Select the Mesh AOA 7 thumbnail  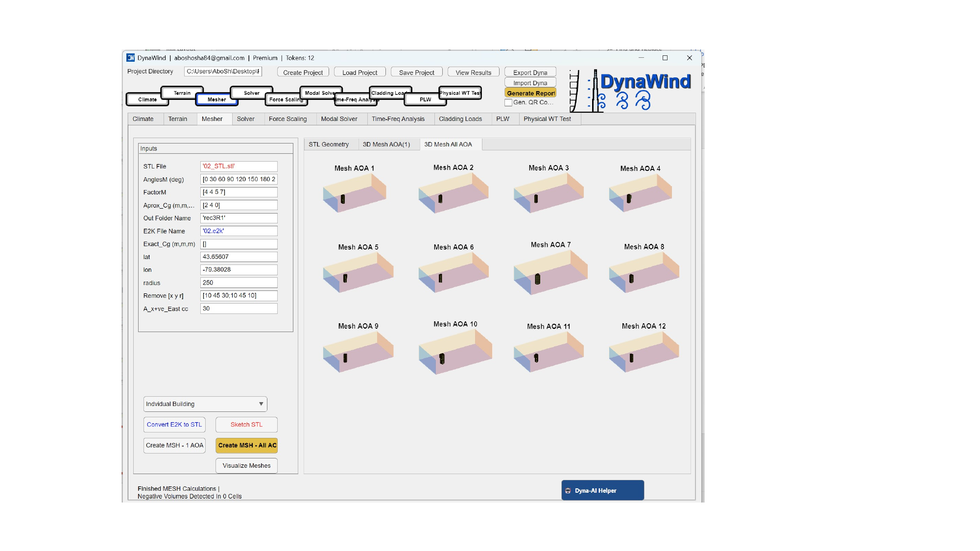550,272
